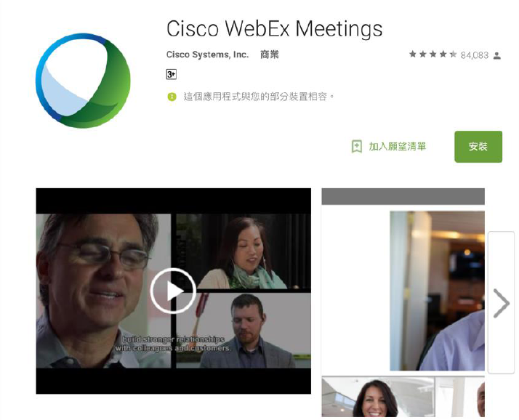Click the compatibility message text 這個應用程式與您的部分裝置相容

[256, 97]
